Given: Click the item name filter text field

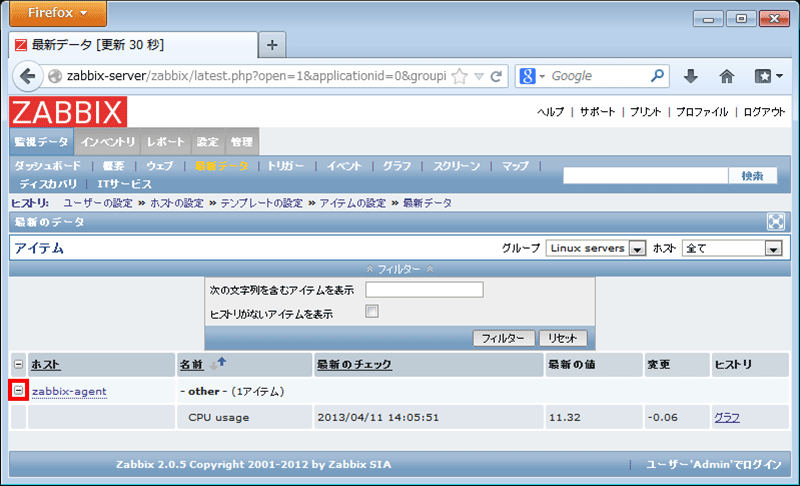Looking at the screenshot, I should pos(424,290).
